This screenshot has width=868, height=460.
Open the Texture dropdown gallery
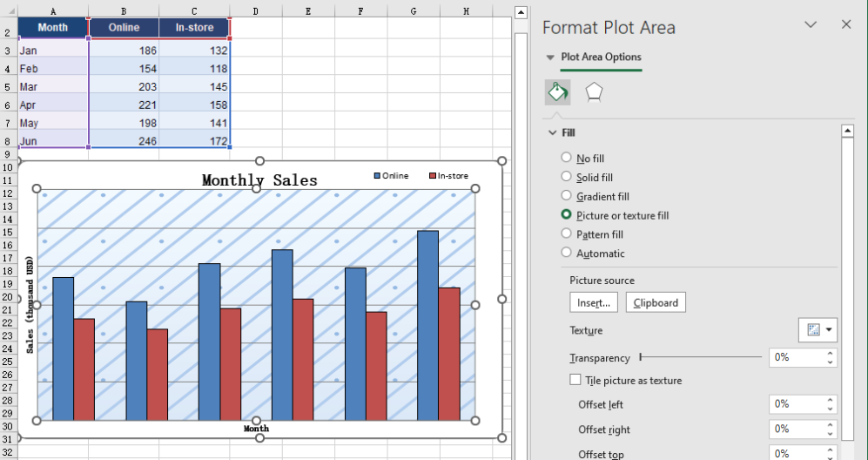click(818, 330)
